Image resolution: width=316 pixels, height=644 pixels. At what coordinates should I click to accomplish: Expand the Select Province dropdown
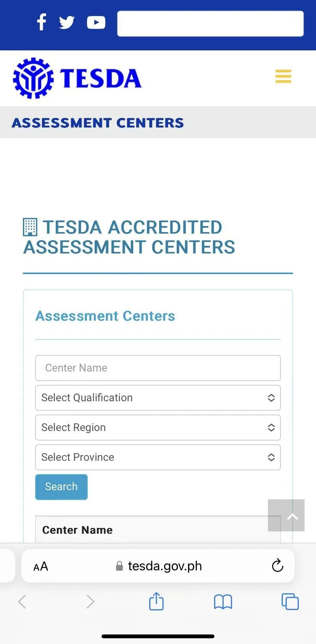(x=158, y=457)
